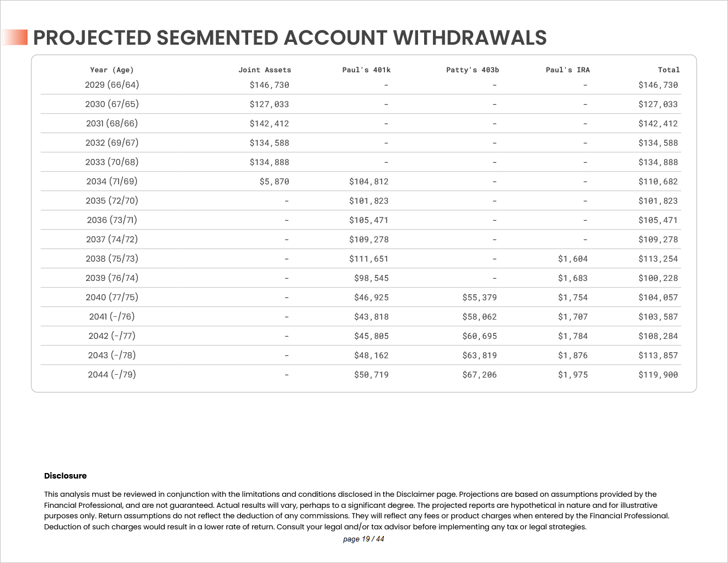
Task: Click the page 19 / 44 indicator
Action: coord(363,539)
